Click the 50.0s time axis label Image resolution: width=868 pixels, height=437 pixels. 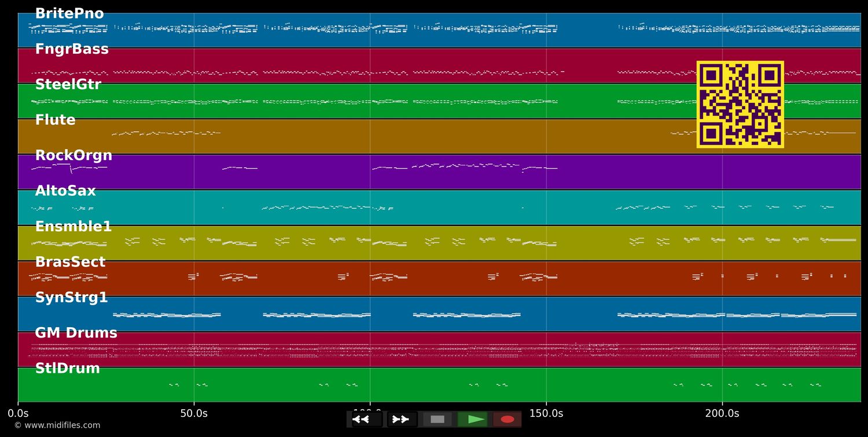[194, 413]
